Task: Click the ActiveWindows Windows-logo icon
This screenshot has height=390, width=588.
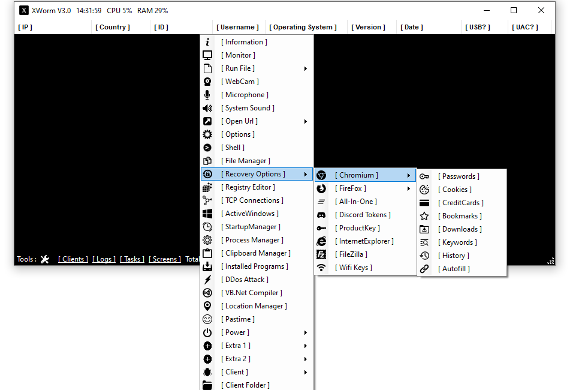Action: 207,214
